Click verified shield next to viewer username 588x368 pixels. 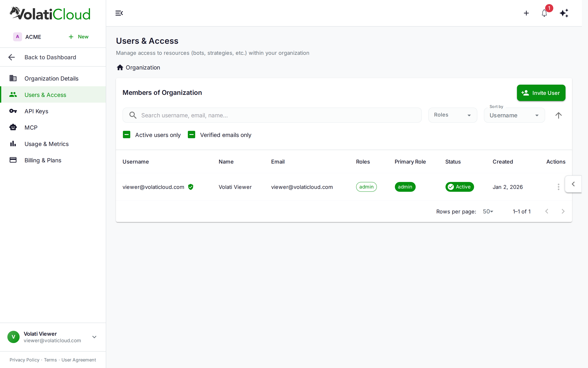click(x=191, y=187)
